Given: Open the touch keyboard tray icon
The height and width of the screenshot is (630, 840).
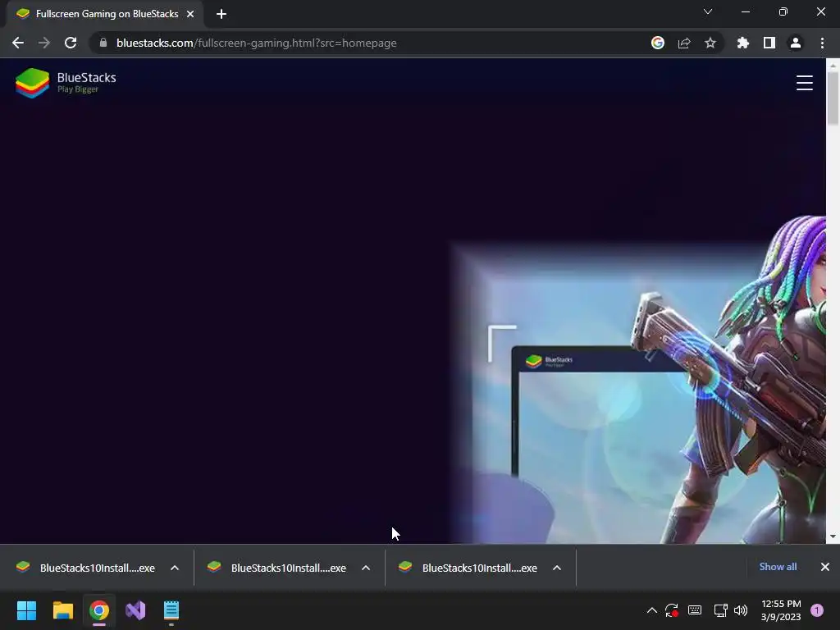Looking at the screenshot, I should (x=695, y=610).
